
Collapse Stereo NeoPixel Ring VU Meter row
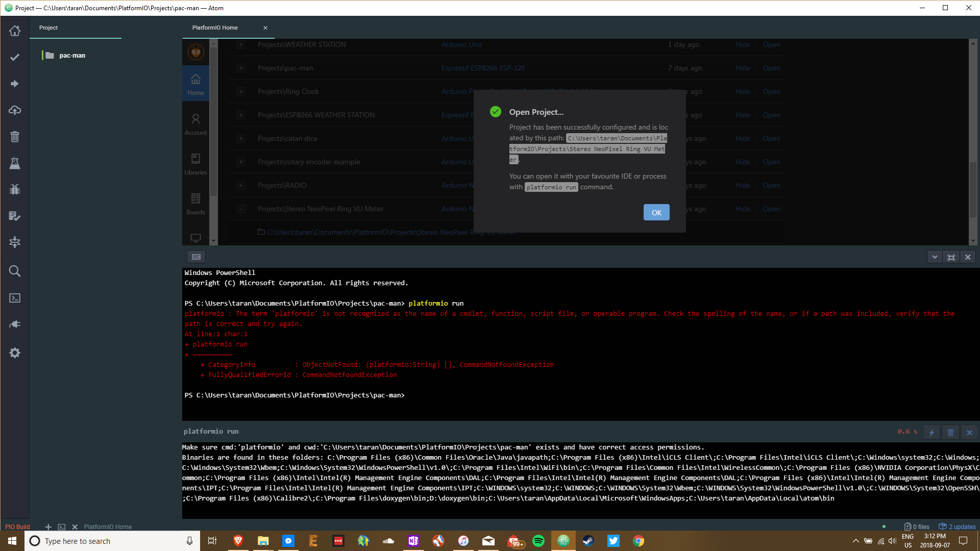click(x=241, y=209)
